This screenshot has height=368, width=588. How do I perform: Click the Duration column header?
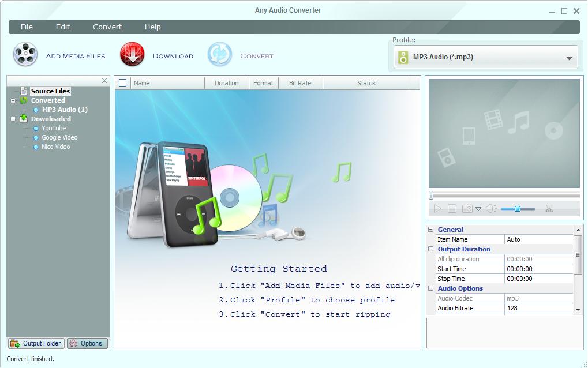(227, 83)
